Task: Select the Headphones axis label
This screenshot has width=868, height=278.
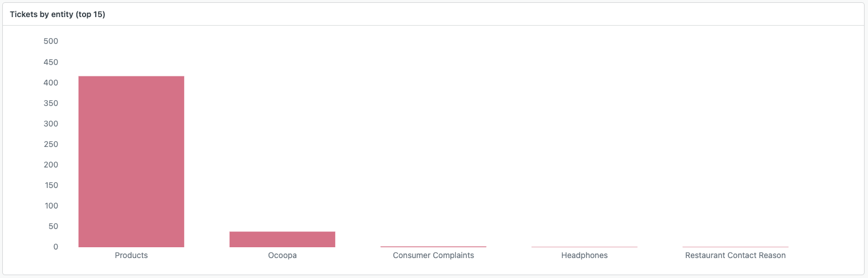Action: 584,256
